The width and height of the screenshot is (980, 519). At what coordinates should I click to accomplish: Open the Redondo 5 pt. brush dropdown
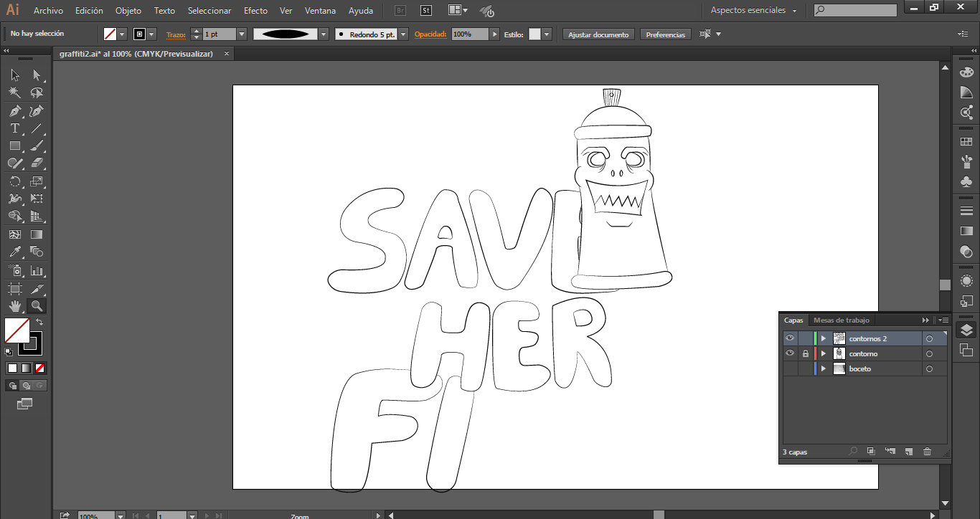click(x=403, y=34)
